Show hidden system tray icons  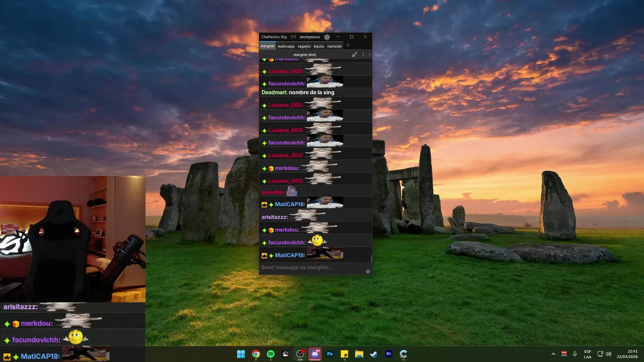click(x=553, y=354)
